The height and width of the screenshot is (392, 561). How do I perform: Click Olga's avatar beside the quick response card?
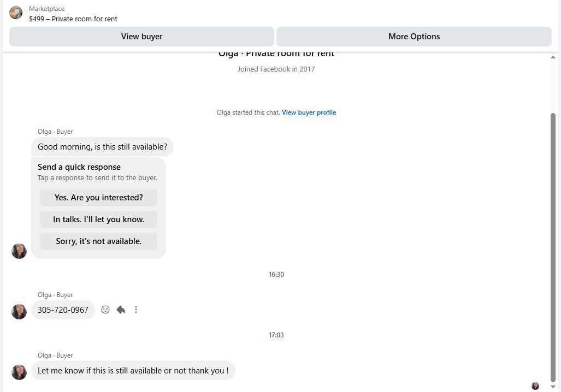click(19, 251)
